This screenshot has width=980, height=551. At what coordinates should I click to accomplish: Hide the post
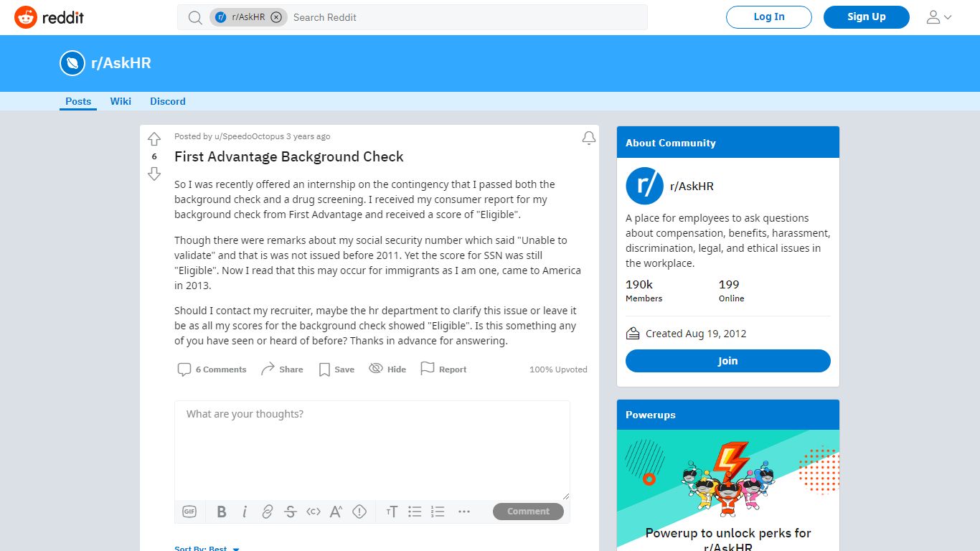(387, 369)
